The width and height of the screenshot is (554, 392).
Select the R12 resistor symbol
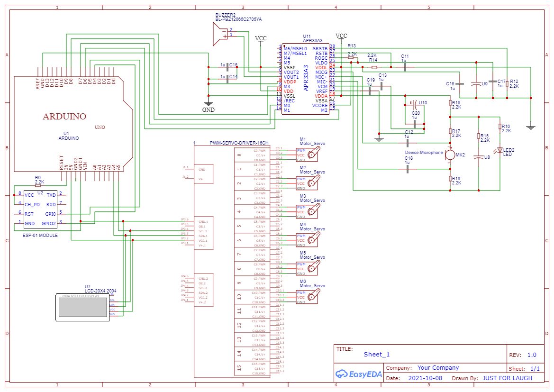[507, 84]
